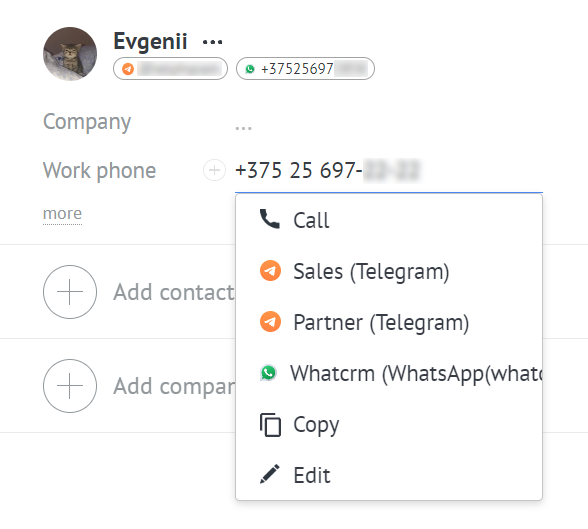Screen dimensions: 588x529
Task: Click the Work phone number field
Action: click(x=388, y=170)
